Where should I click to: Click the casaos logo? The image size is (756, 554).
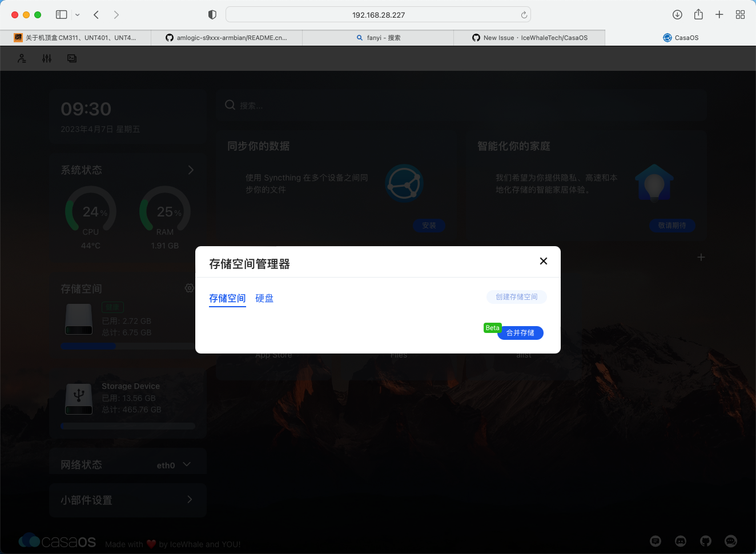coord(57,541)
